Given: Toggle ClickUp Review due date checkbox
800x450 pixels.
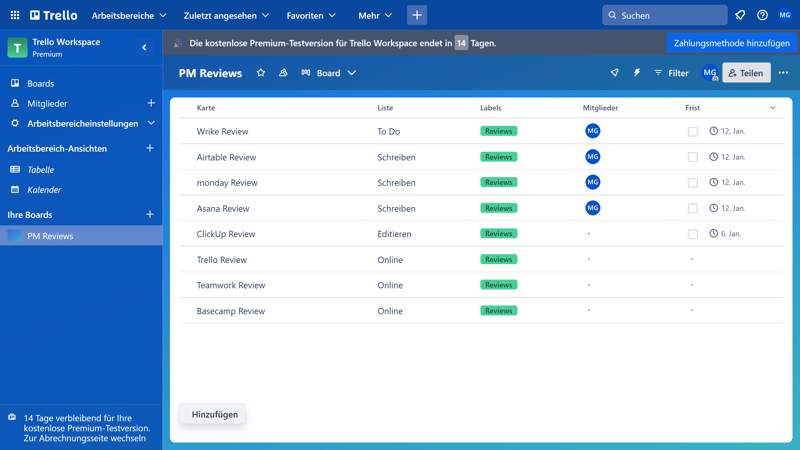Looking at the screenshot, I should click(692, 234).
